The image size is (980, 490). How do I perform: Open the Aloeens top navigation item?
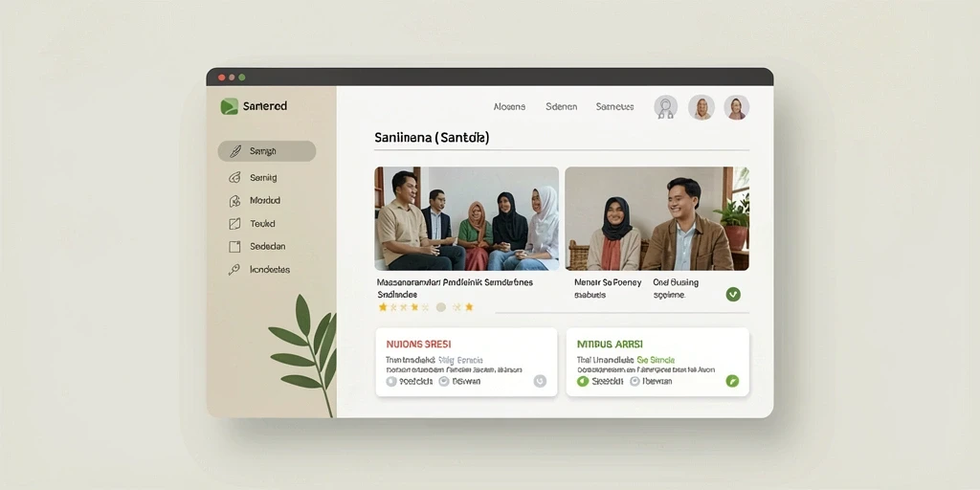tap(509, 107)
